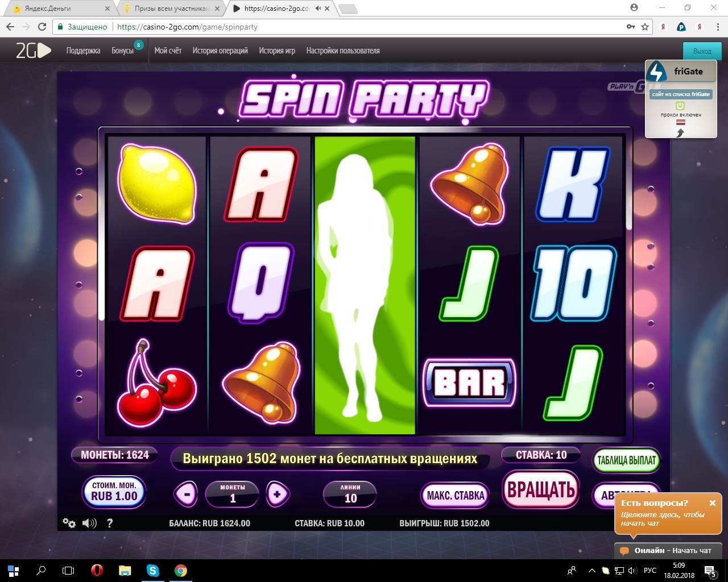Open История игр page
The image size is (728, 582).
click(277, 51)
